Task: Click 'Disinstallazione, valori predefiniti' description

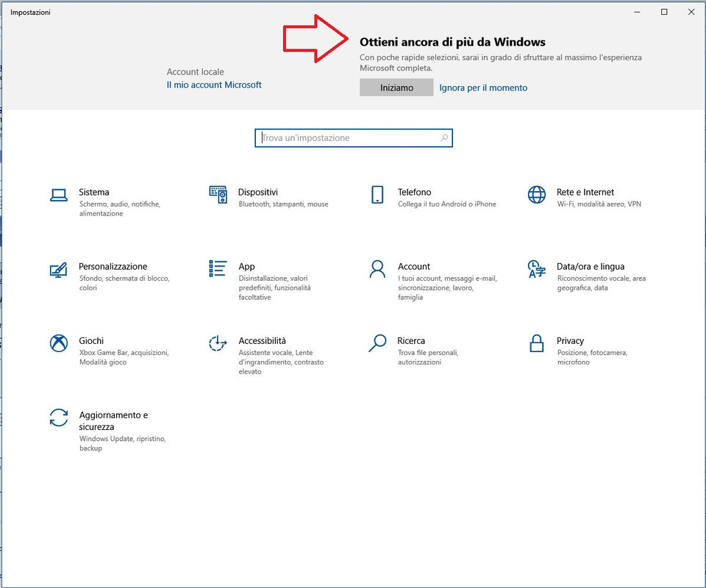Action: 274,287
